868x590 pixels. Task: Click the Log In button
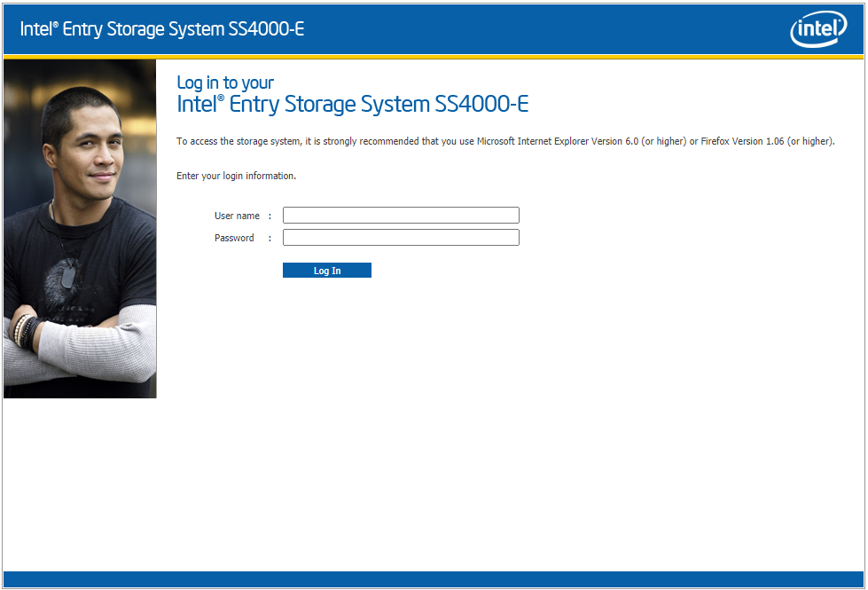click(326, 271)
